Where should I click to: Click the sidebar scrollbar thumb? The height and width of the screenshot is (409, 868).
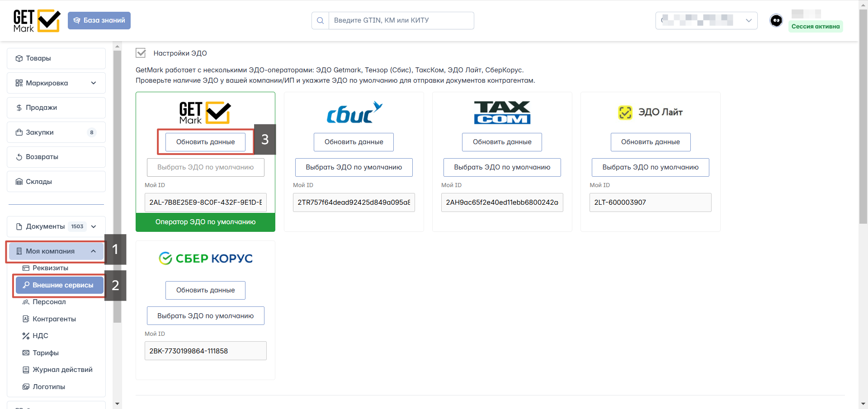[x=118, y=186]
